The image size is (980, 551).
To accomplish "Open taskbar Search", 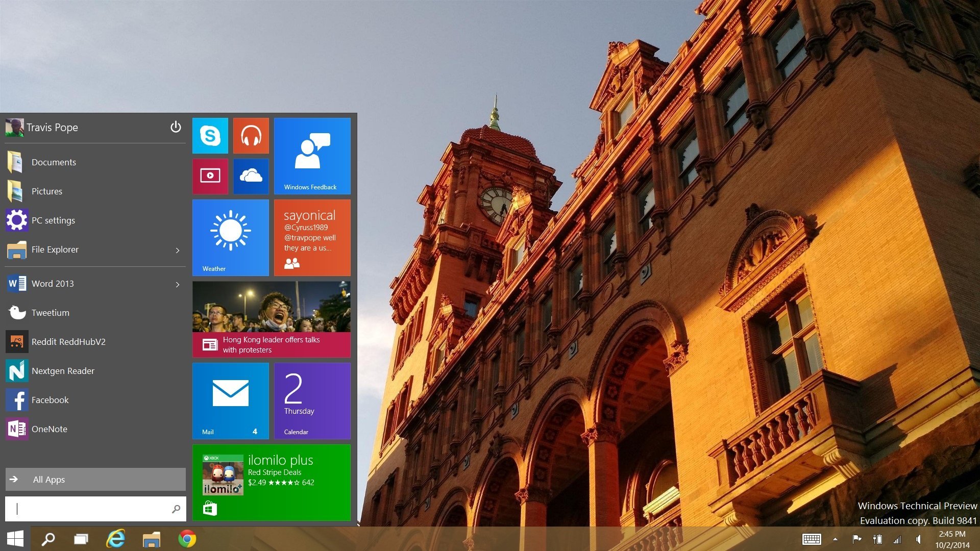I will pyautogui.click(x=48, y=539).
